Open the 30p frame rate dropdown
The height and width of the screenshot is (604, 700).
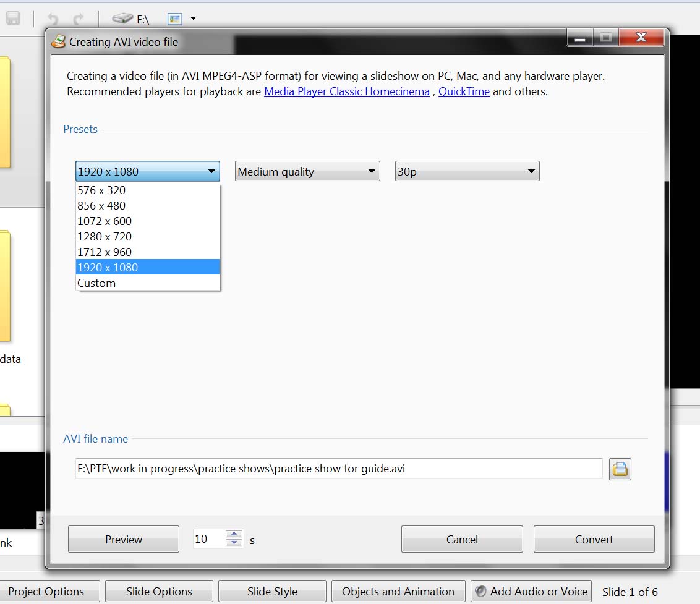click(467, 171)
